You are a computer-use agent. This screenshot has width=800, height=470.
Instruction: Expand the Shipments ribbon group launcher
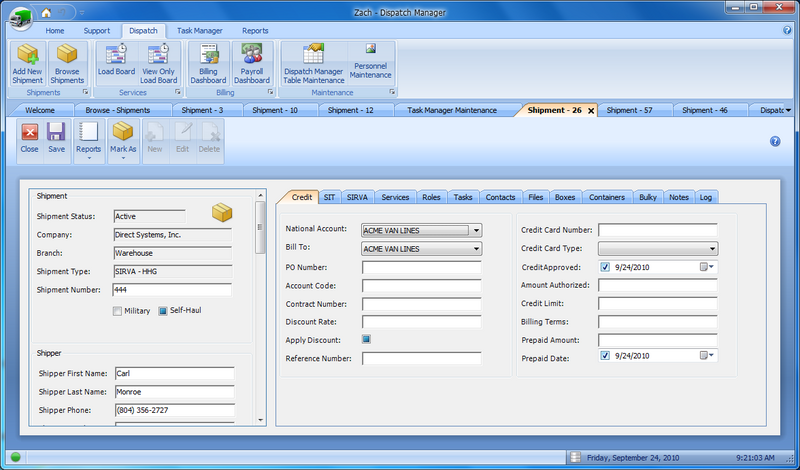tap(85, 92)
